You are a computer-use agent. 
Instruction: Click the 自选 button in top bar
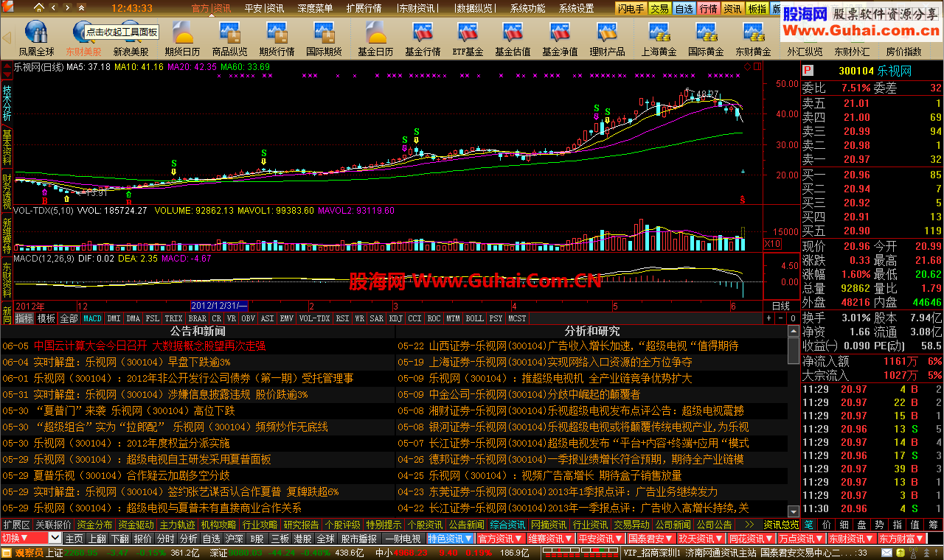684,9
